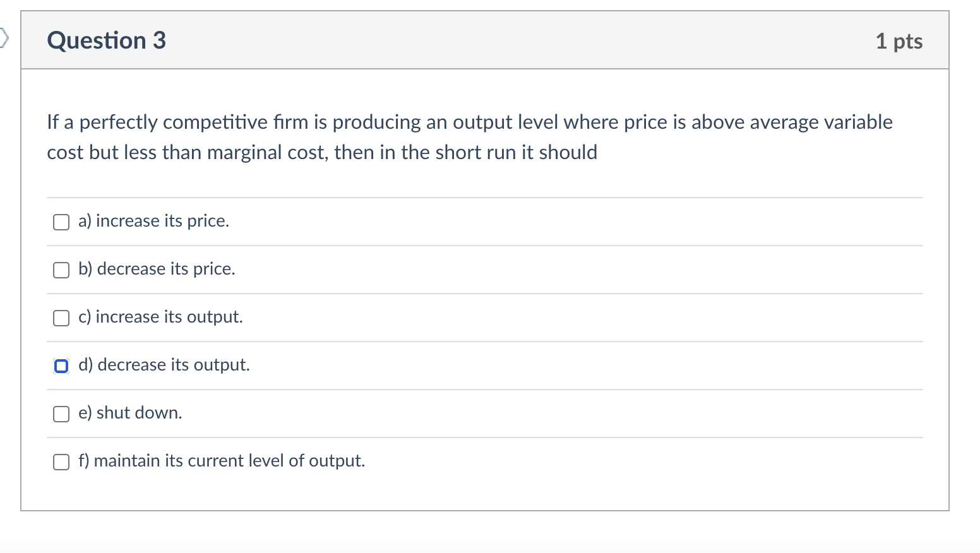980x553 pixels.
Task: Select the label 'f) maintain its current level of output.'
Action: 222,461
